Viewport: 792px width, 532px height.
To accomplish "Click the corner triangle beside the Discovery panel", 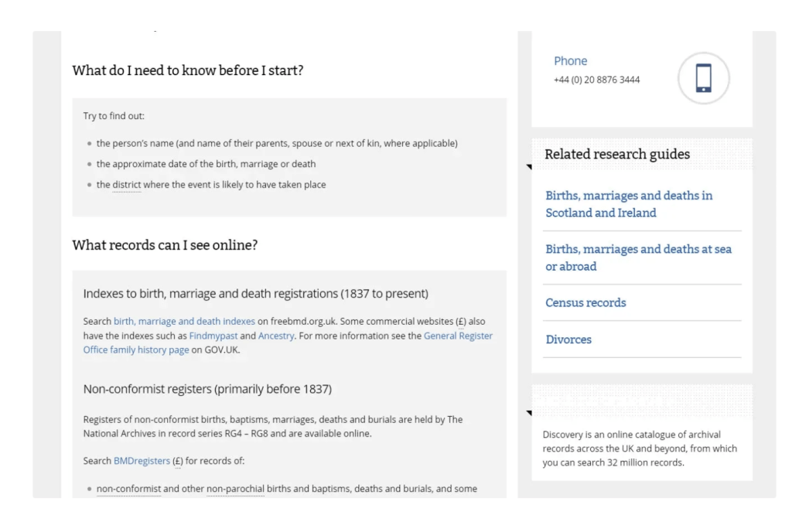I will click(x=529, y=413).
